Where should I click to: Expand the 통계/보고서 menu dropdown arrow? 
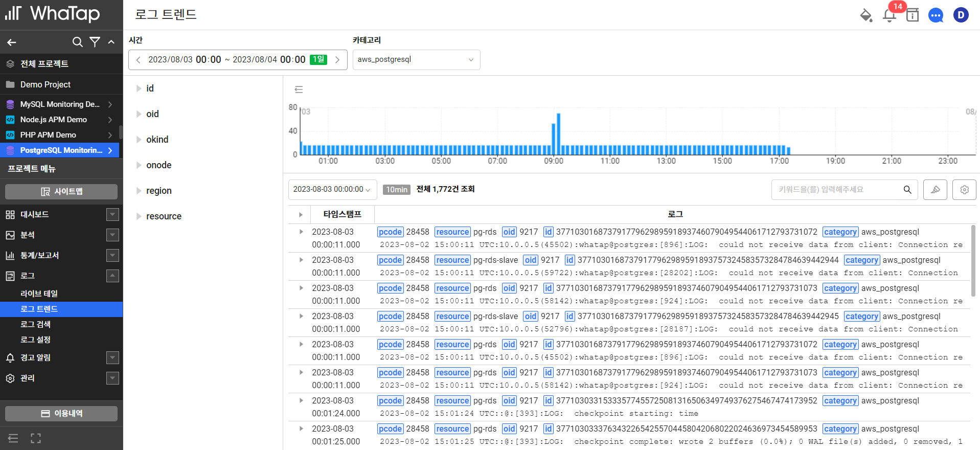tap(112, 255)
